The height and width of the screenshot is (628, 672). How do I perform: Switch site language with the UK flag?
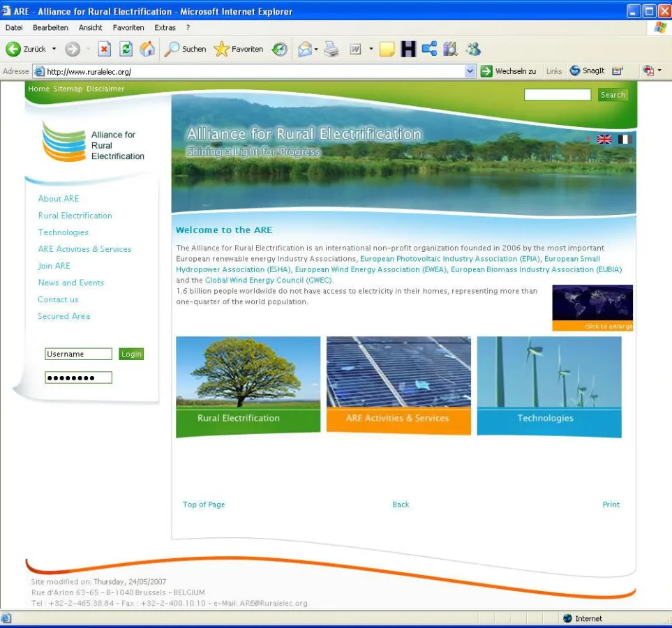tap(604, 139)
